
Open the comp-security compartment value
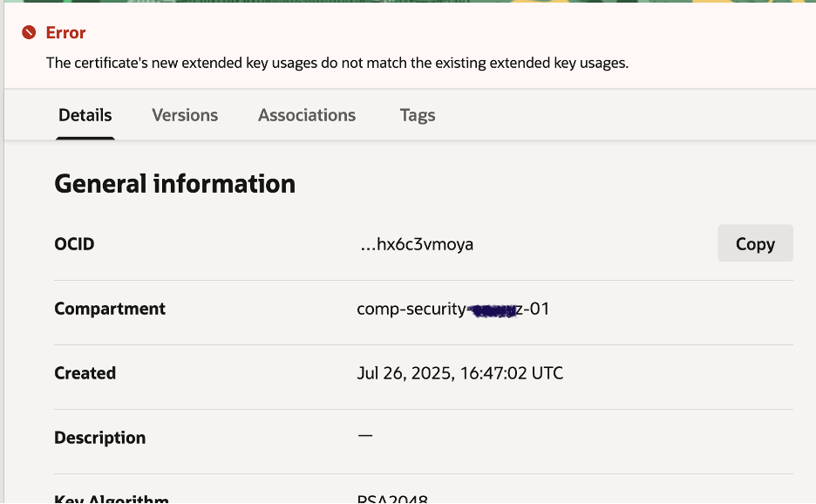453,309
